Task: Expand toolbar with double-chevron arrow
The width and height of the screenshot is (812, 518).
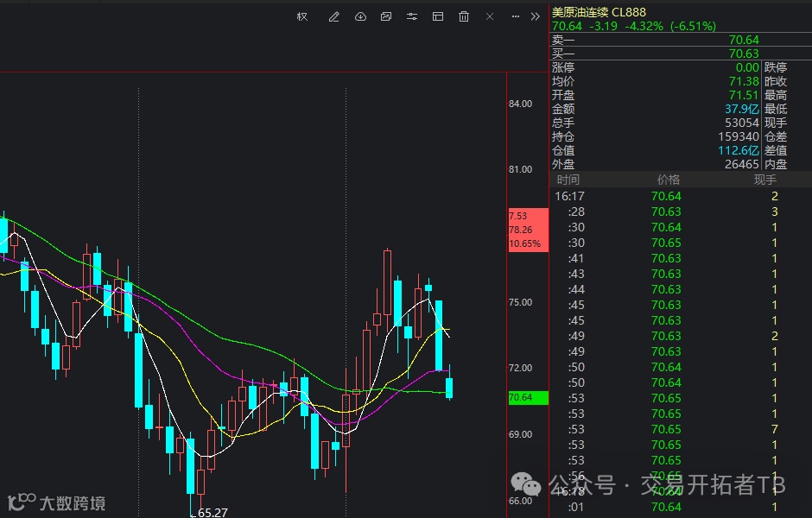Action: (536, 16)
